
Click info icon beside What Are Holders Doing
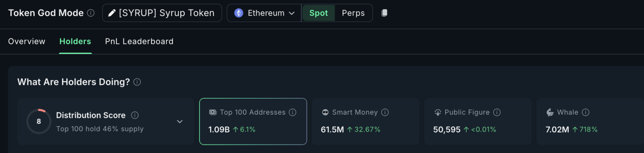coord(137,82)
